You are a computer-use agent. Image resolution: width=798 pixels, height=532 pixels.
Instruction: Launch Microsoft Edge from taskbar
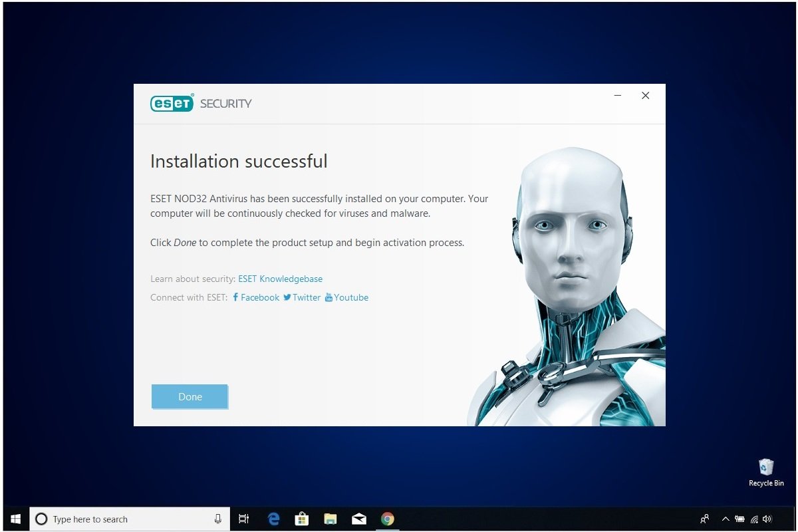[x=273, y=519]
